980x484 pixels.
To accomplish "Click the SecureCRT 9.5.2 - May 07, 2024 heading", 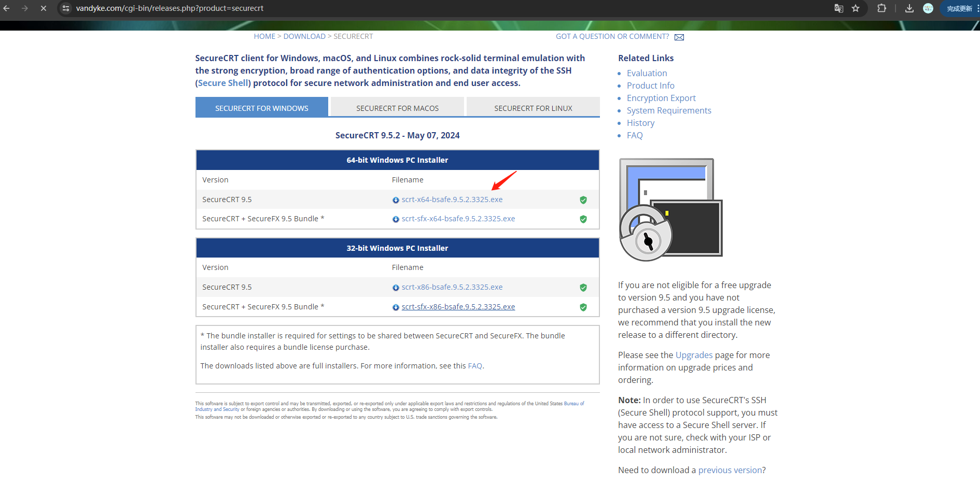I will point(397,135).
